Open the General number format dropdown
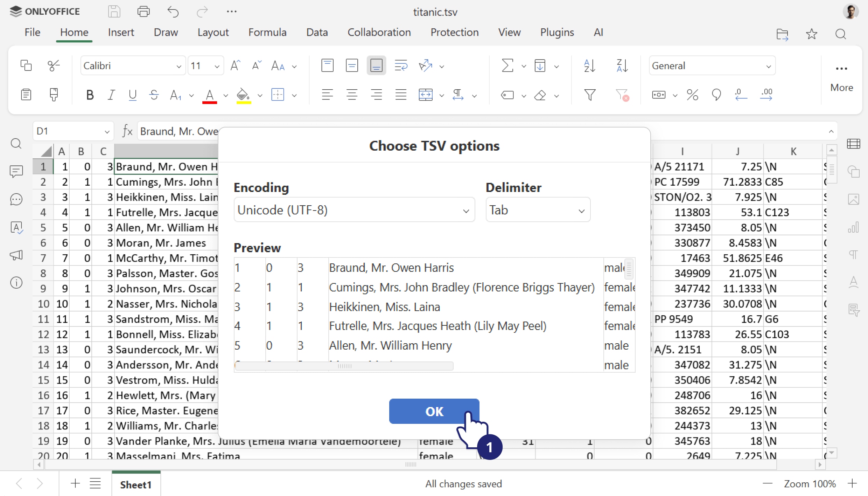Image resolution: width=868 pixels, height=496 pixels. (712, 65)
